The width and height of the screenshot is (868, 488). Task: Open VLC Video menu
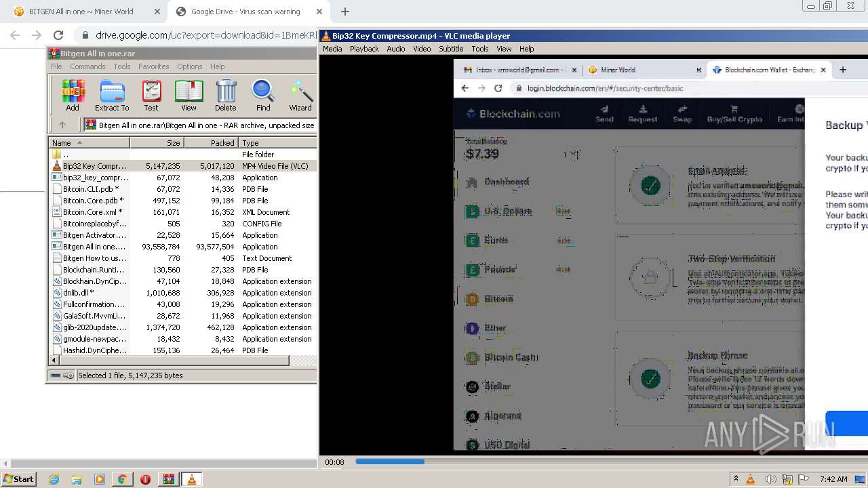point(422,49)
